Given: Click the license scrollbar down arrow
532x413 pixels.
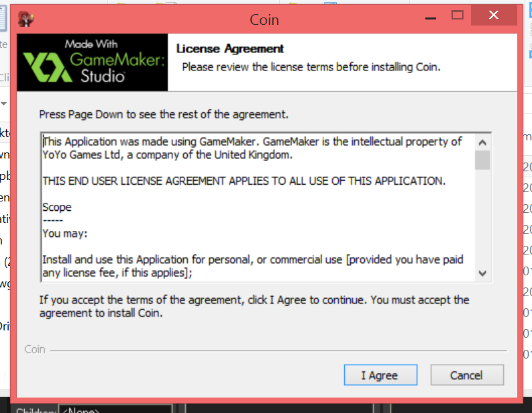Looking at the screenshot, I should point(482,273).
